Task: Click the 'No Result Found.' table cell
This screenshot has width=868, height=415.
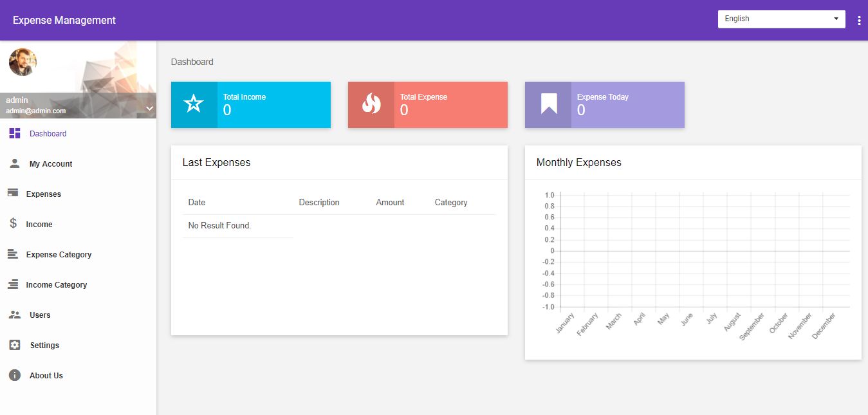Action: [x=237, y=226]
